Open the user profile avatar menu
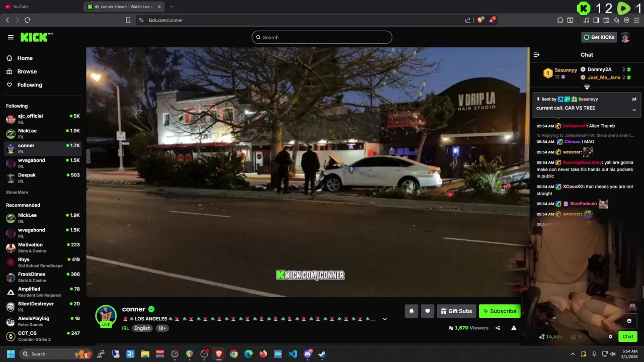Screen dimensions: 644x362 coord(625,37)
